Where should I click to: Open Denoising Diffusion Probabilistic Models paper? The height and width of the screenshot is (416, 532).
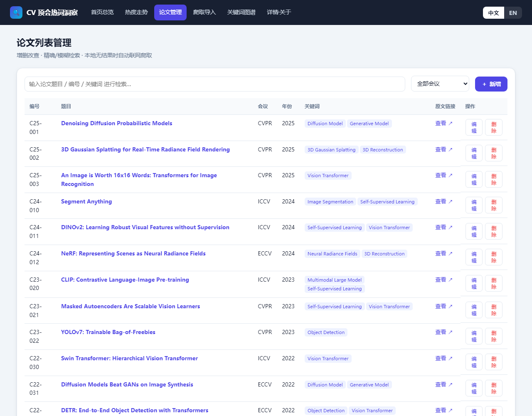116,123
